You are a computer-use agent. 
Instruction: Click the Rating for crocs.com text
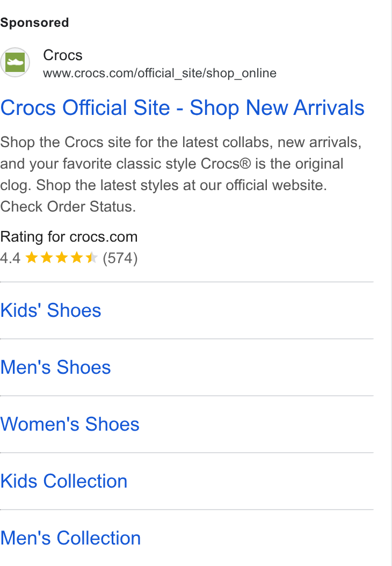69,237
